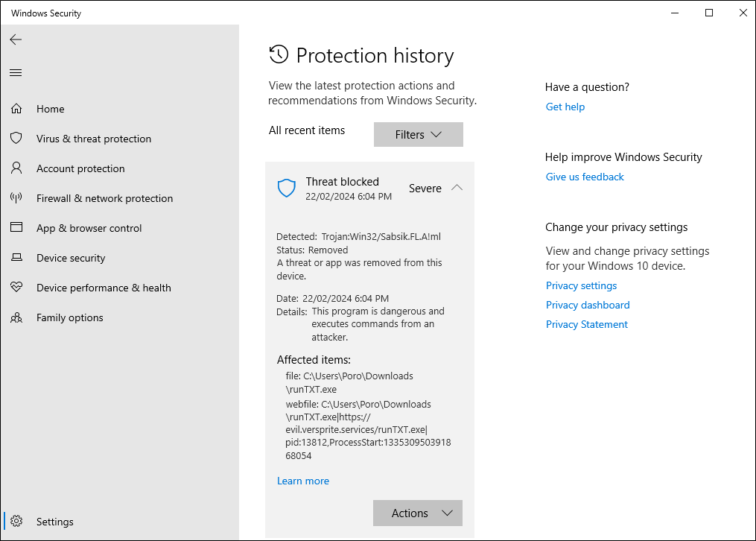Select Account protection in sidebar

point(80,168)
